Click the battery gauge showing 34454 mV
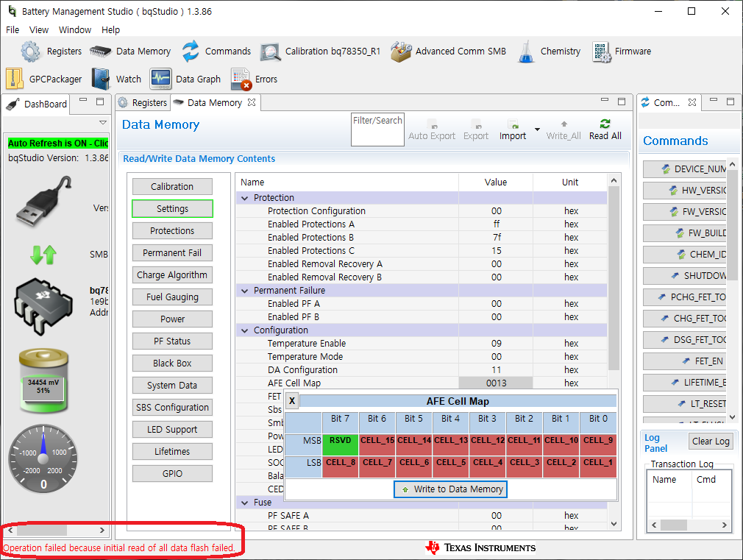The height and width of the screenshot is (560, 743). 43,380
